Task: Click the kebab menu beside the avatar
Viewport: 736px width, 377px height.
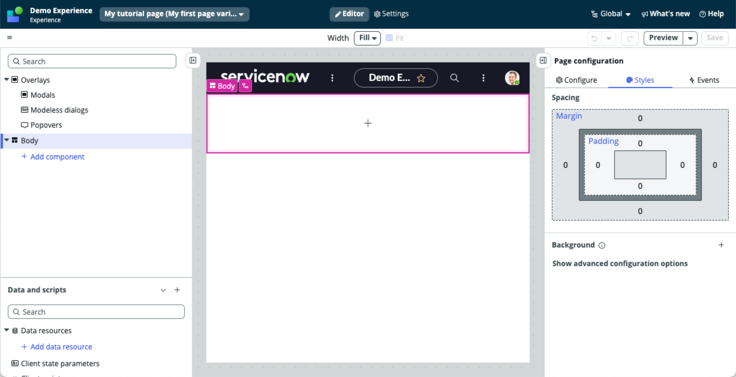Action: 483,78
